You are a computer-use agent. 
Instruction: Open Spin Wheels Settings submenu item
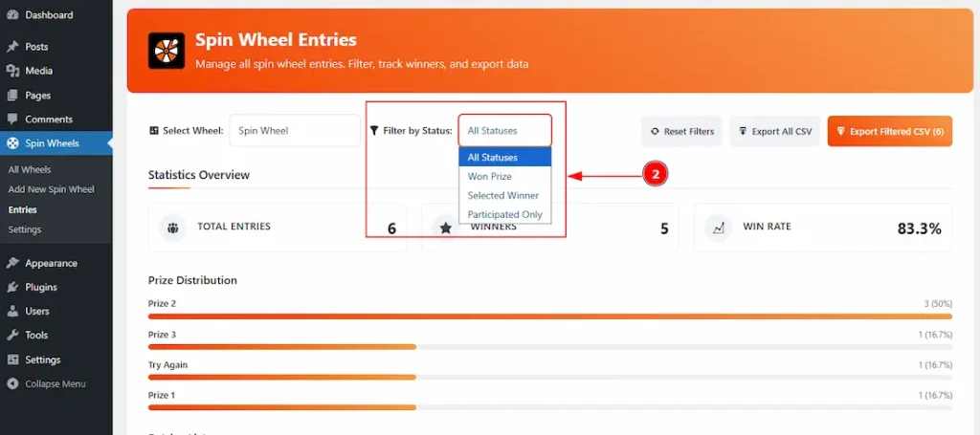click(25, 229)
